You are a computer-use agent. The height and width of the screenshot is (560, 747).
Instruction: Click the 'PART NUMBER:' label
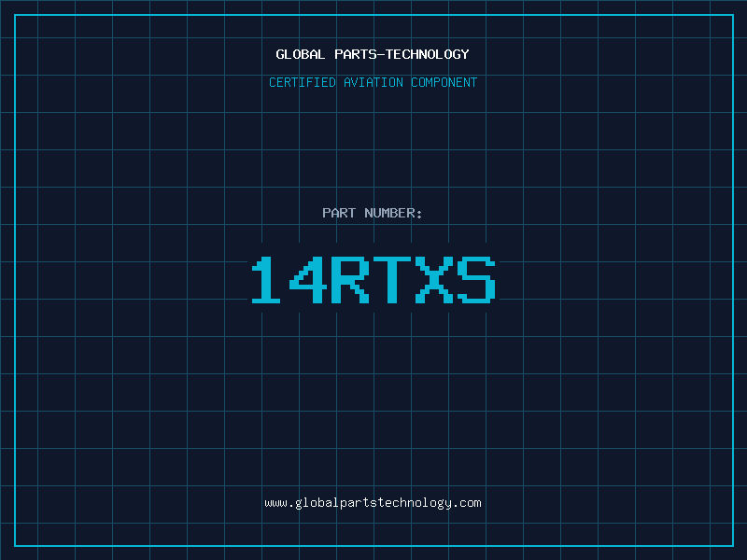tap(372, 213)
